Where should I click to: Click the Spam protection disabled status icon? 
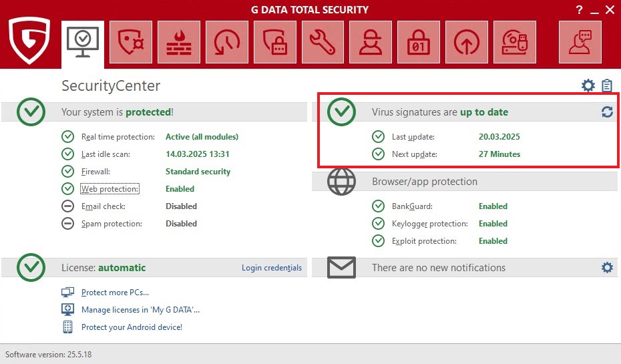coord(67,223)
